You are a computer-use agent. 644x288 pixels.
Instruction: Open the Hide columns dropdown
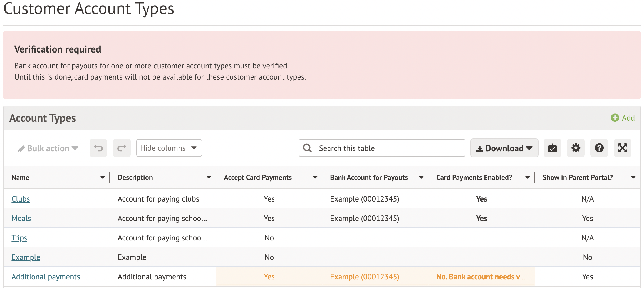(x=169, y=148)
